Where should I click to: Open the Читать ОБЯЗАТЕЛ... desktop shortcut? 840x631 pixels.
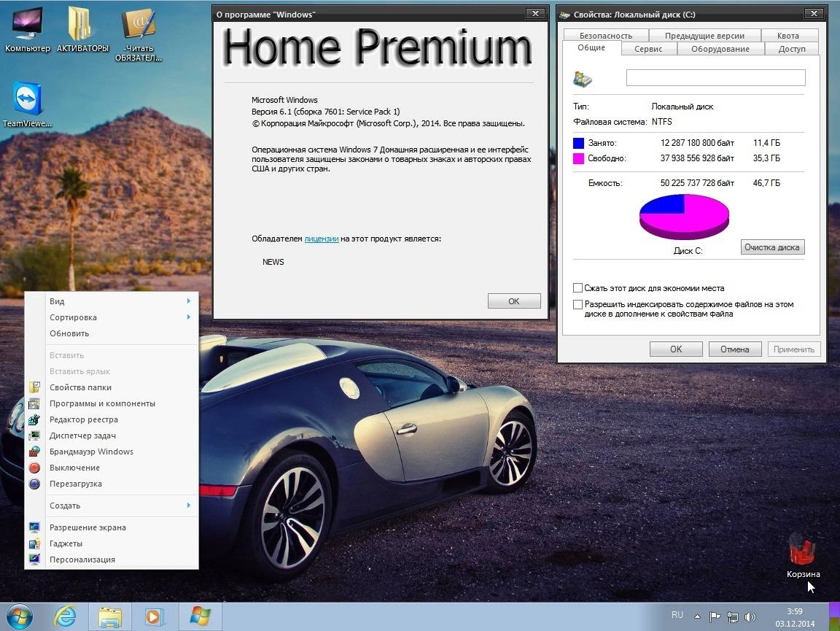point(139,34)
